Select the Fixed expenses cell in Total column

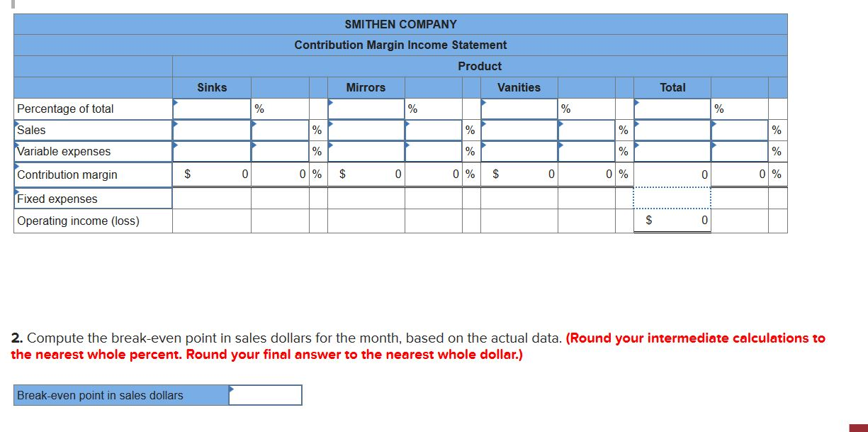pyautogui.click(x=673, y=198)
